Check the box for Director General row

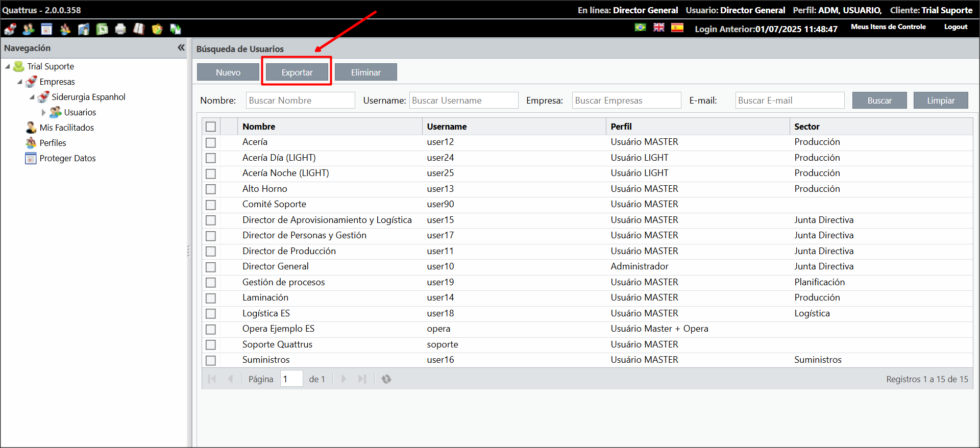tap(211, 267)
